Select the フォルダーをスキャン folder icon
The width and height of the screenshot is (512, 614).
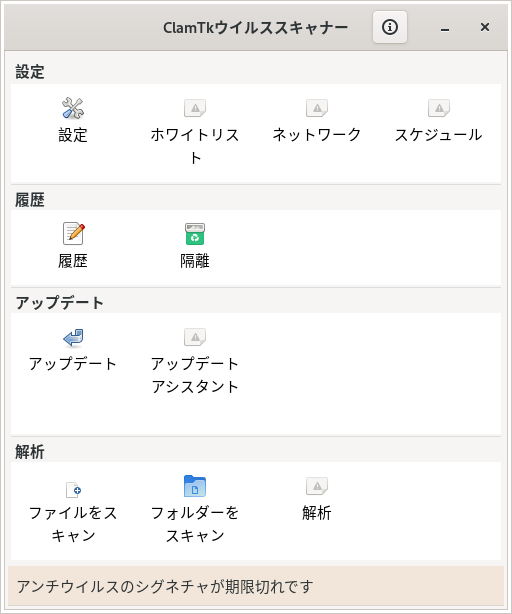195,486
